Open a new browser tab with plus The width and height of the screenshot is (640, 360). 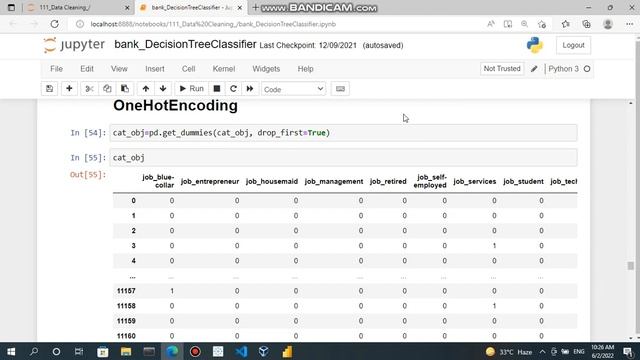(256, 7)
